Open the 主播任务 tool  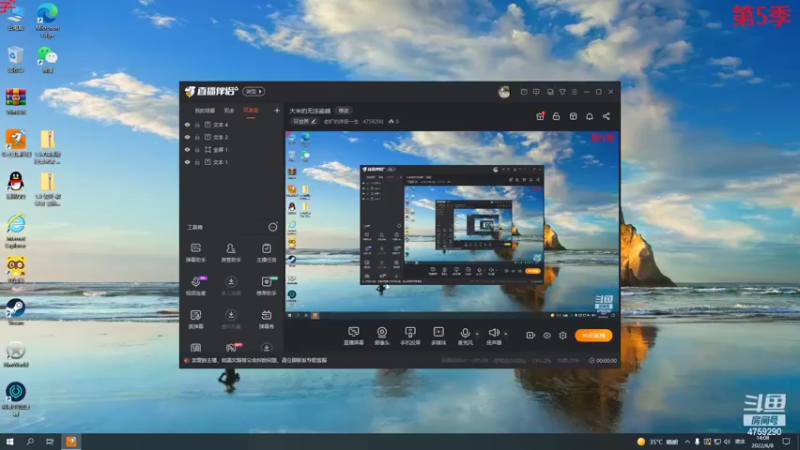[x=266, y=253]
